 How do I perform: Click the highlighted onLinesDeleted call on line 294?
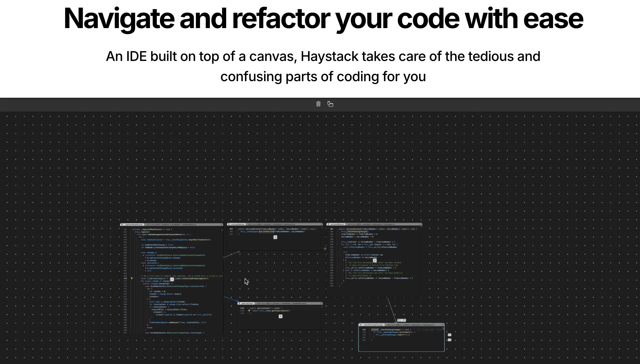[267, 232]
